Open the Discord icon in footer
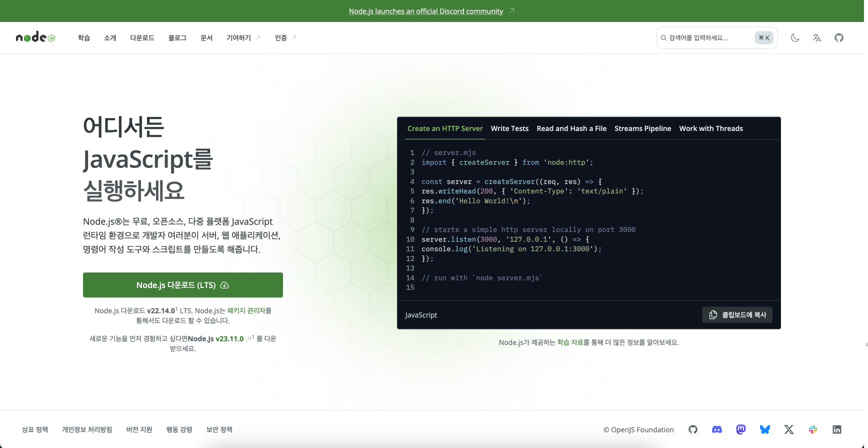Screen dimensions: 868x448 (717, 429)
